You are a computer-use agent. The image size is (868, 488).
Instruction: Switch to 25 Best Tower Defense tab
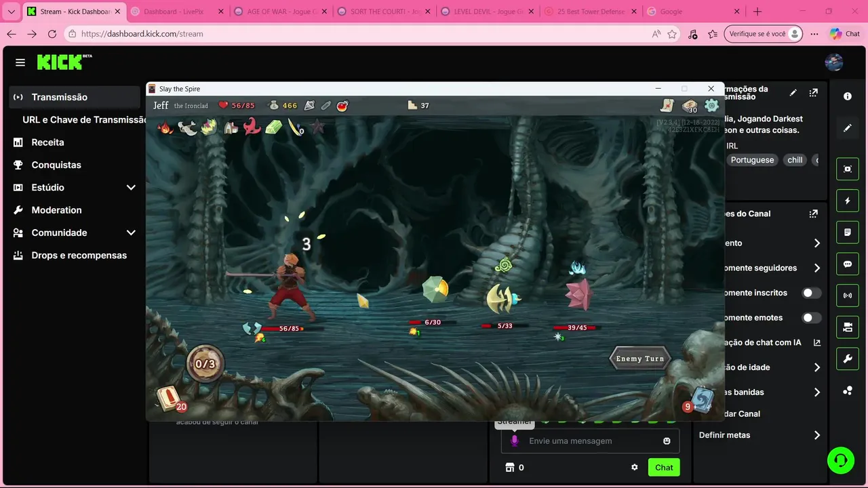click(x=589, y=12)
